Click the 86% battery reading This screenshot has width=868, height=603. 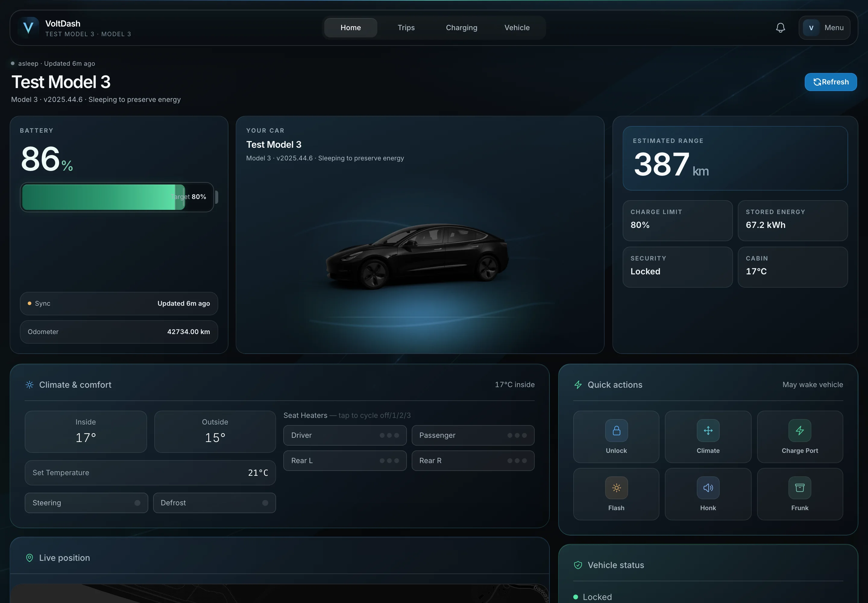coord(47,159)
